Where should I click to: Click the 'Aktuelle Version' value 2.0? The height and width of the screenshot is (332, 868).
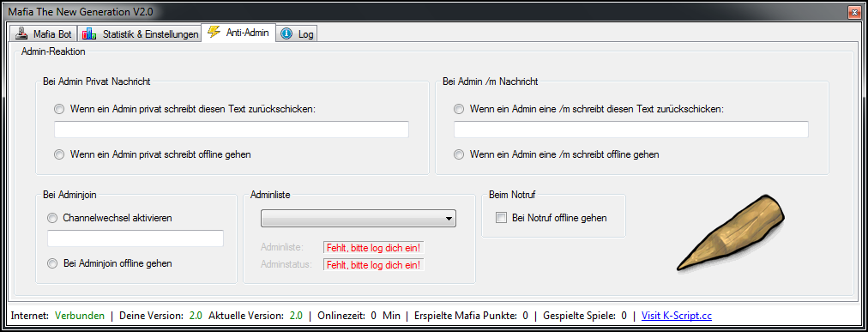pos(296,316)
